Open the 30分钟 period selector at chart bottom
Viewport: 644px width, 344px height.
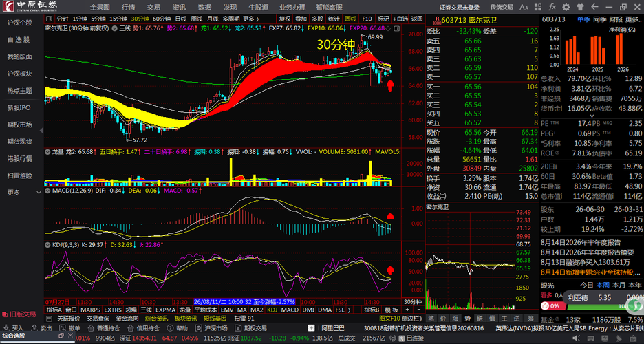(413, 302)
